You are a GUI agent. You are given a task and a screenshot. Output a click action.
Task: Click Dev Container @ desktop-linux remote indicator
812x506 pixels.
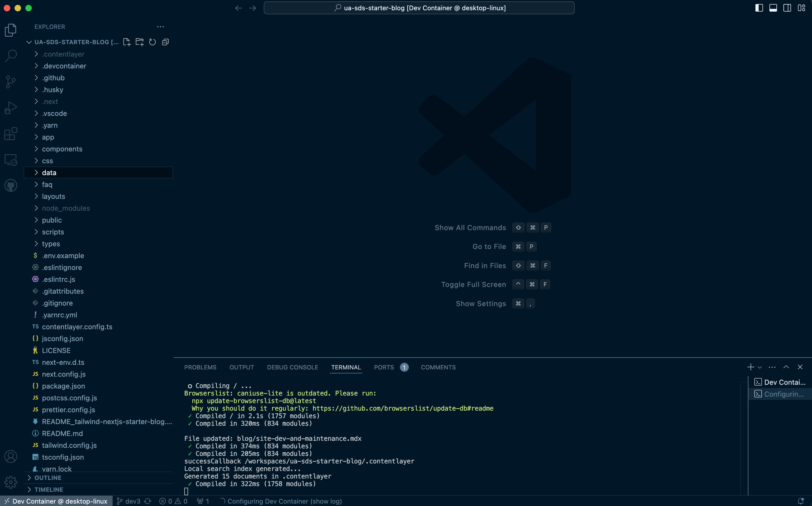coord(56,501)
